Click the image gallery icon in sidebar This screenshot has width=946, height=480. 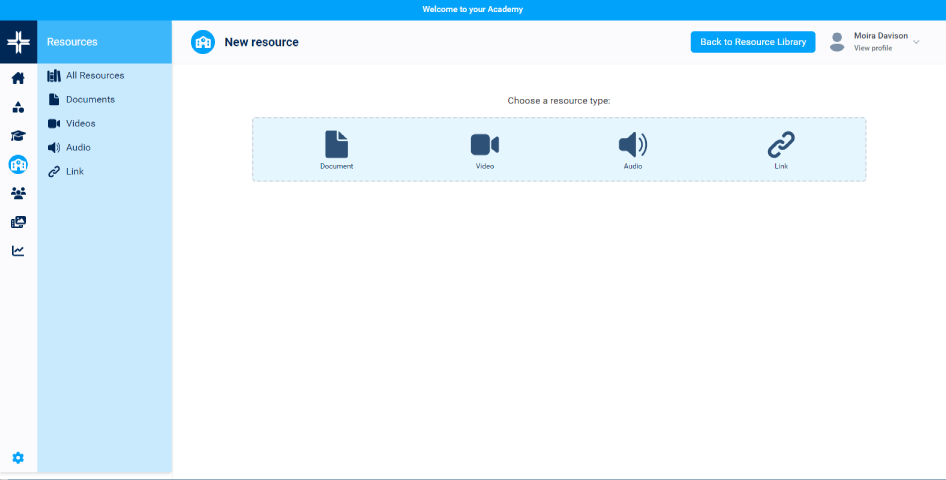click(18, 222)
